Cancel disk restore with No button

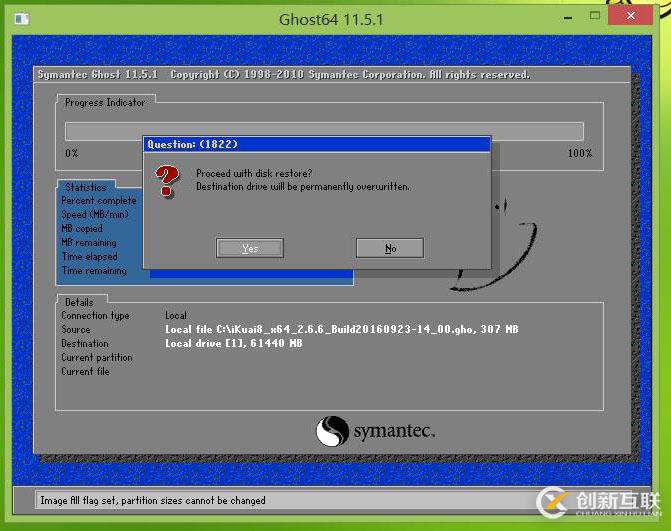pyautogui.click(x=390, y=248)
